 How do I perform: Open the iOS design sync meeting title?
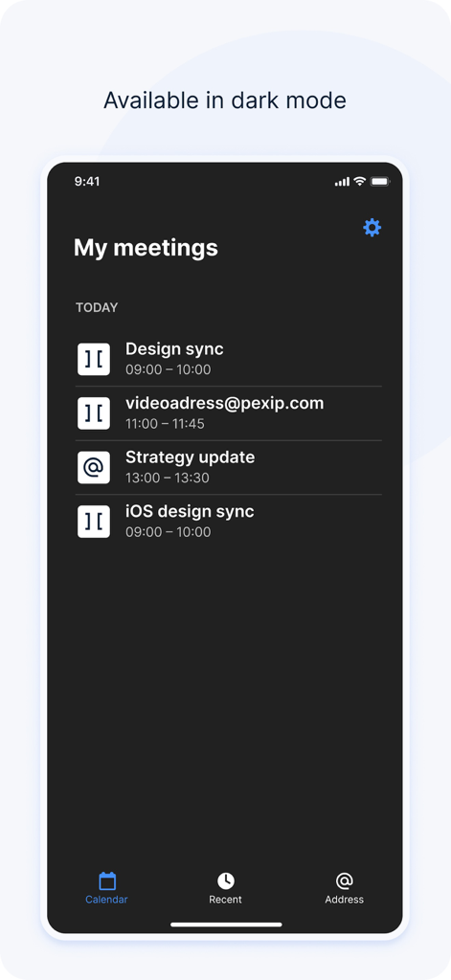pos(190,511)
